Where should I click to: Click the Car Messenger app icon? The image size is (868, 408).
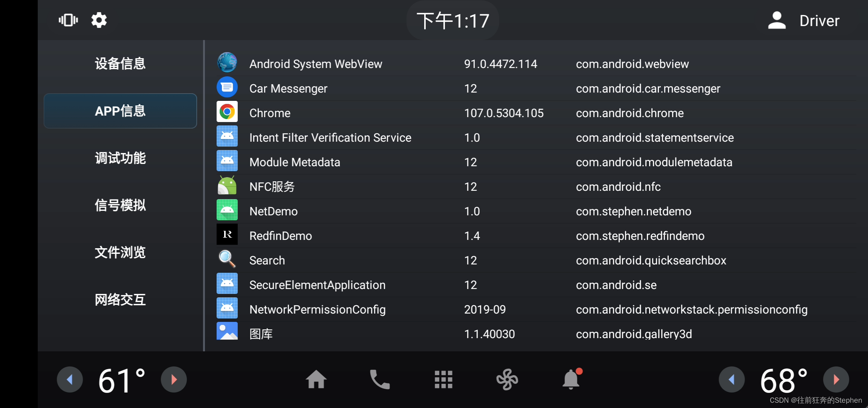(x=227, y=87)
